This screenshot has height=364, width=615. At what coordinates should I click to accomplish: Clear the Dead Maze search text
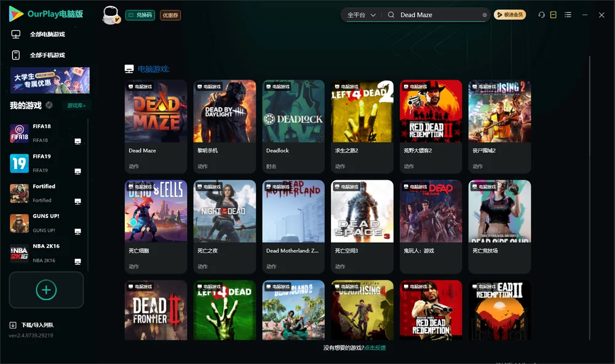point(485,15)
